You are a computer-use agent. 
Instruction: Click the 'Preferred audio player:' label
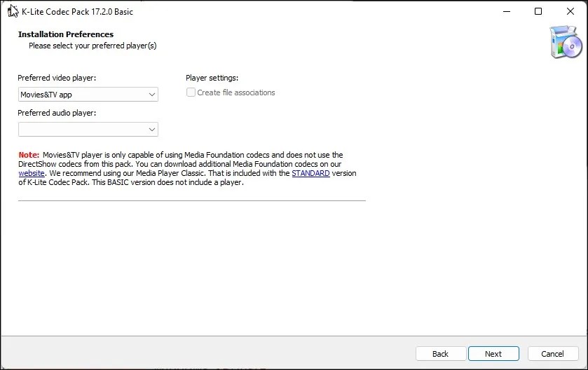coord(57,113)
